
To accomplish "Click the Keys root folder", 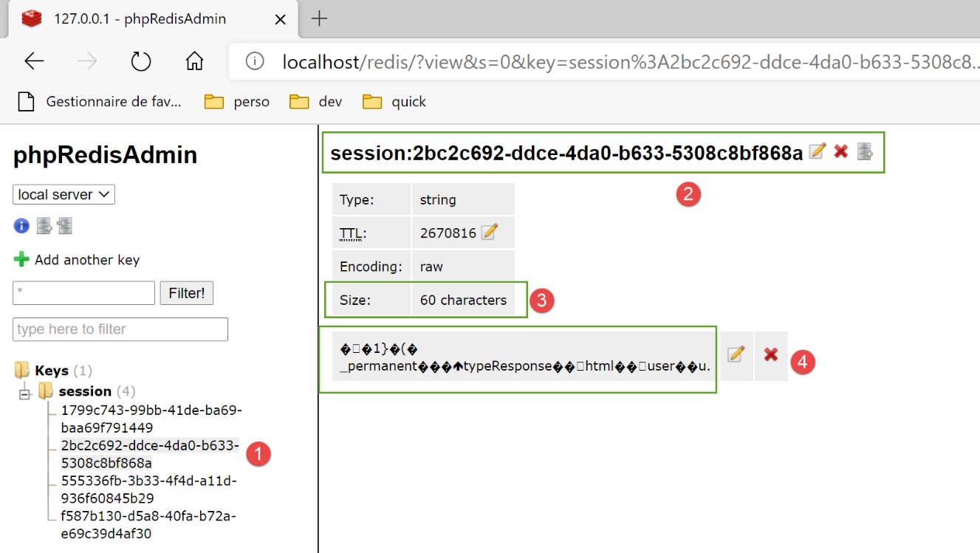I will (51, 371).
